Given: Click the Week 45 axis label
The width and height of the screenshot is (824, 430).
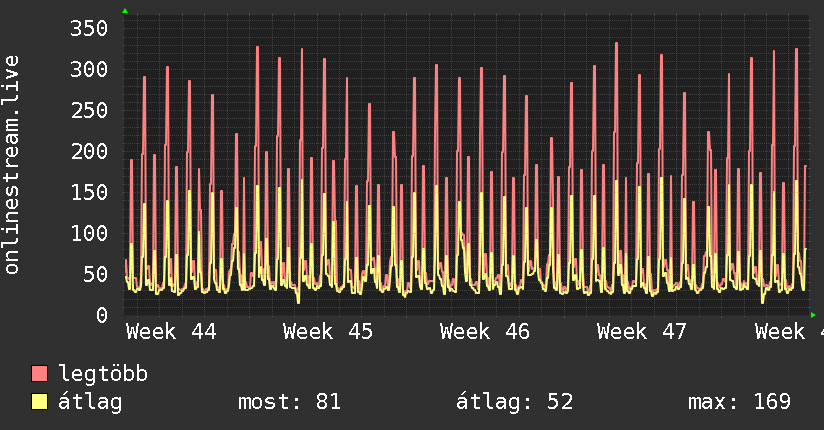Looking at the screenshot, I should point(328,332).
